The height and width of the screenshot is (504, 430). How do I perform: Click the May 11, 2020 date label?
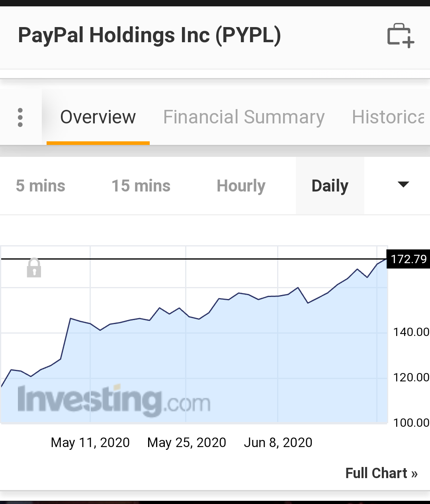[90, 442]
